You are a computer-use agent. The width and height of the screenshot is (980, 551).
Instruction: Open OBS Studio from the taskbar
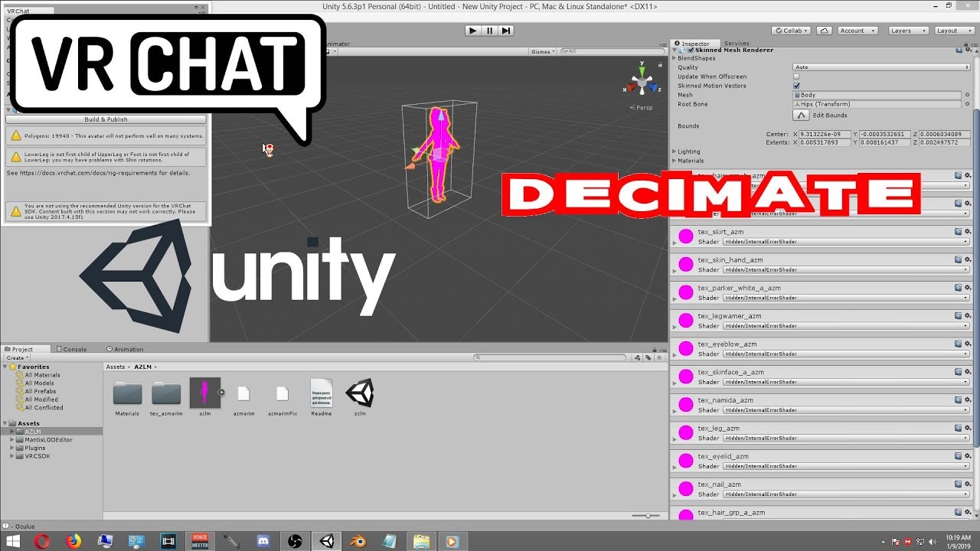tap(295, 541)
